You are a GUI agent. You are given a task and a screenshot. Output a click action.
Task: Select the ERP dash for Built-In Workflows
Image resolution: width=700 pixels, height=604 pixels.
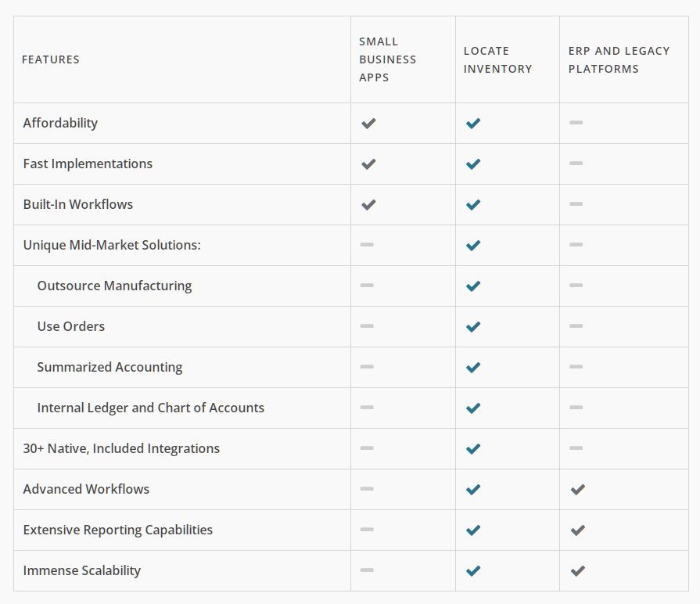pyautogui.click(x=576, y=203)
